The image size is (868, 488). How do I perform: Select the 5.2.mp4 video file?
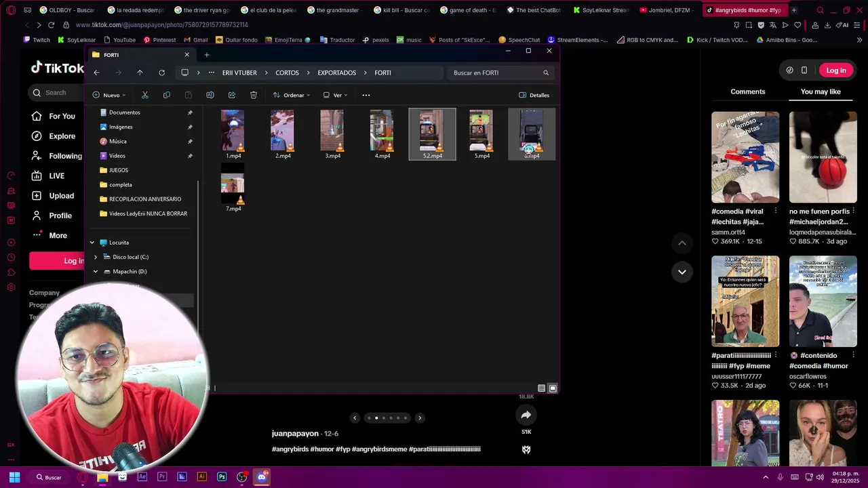432,134
